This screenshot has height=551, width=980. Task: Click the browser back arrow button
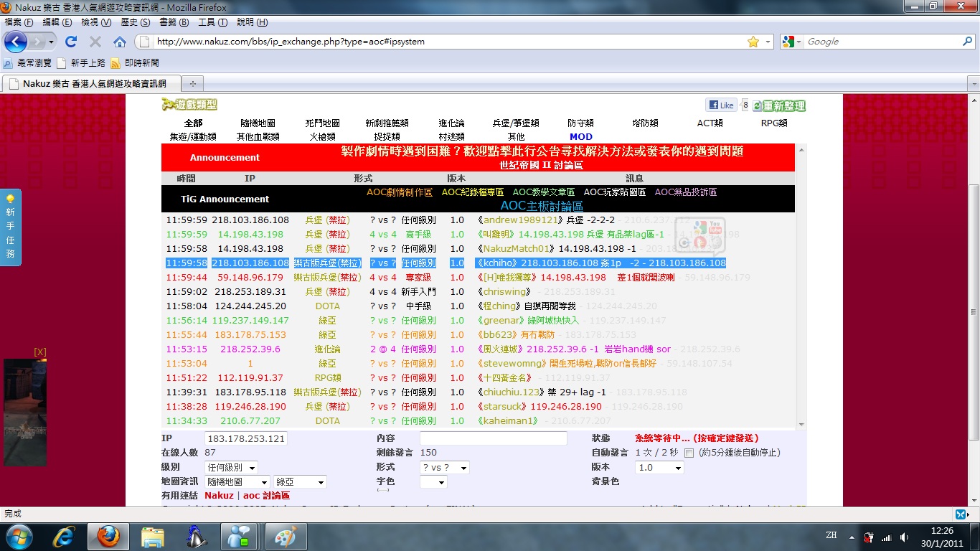(x=16, y=42)
